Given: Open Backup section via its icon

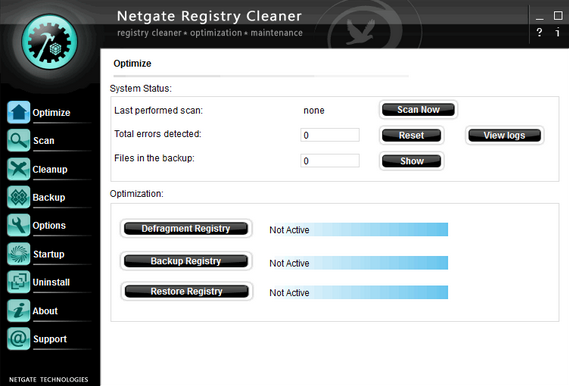Looking at the screenshot, I should [19, 197].
